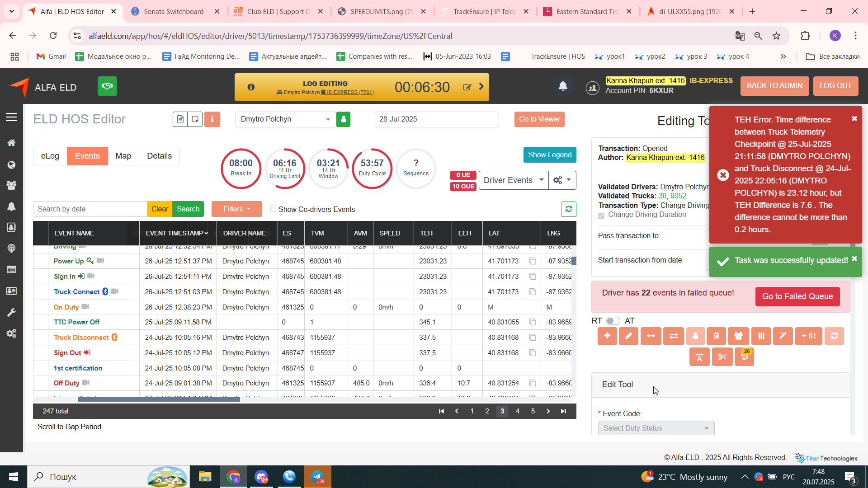Toggle Change Driving Duration checkbox
This screenshot has height=488, width=868.
coord(601,216)
